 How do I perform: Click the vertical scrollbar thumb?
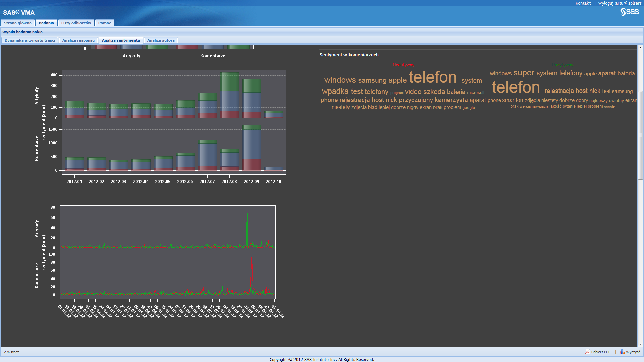pos(640,135)
